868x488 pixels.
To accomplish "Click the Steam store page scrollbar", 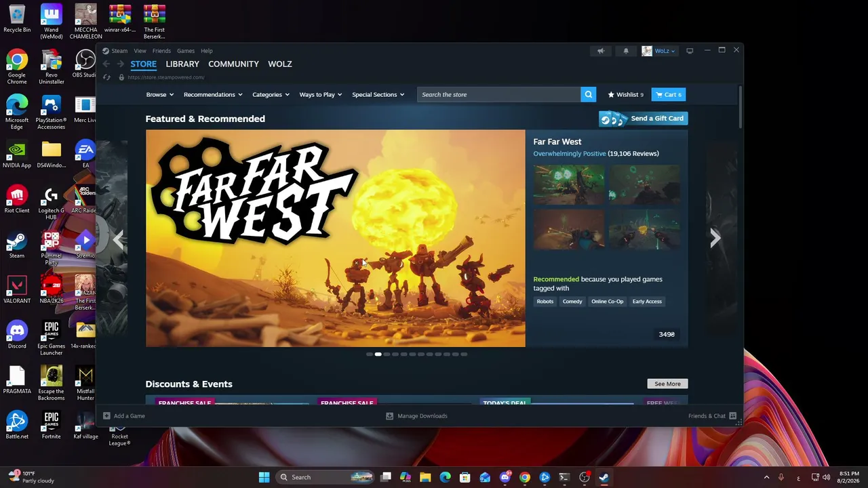I will click(x=740, y=106).
